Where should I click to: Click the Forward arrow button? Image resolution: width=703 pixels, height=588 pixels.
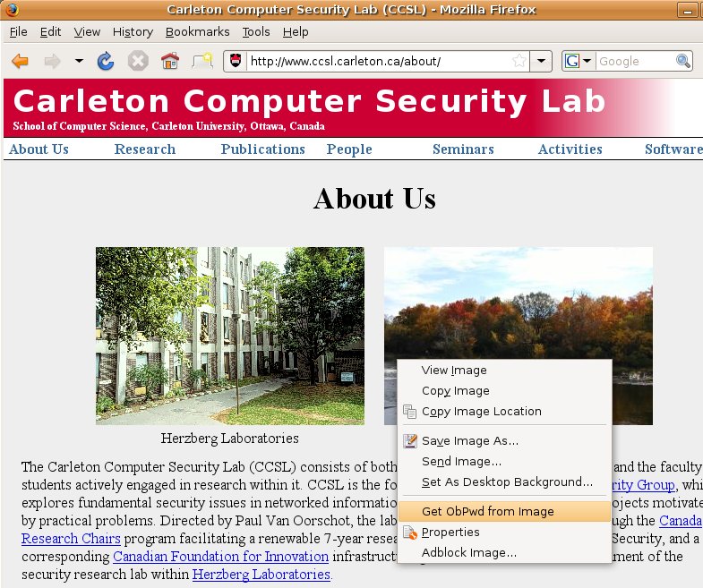(53, 61)
